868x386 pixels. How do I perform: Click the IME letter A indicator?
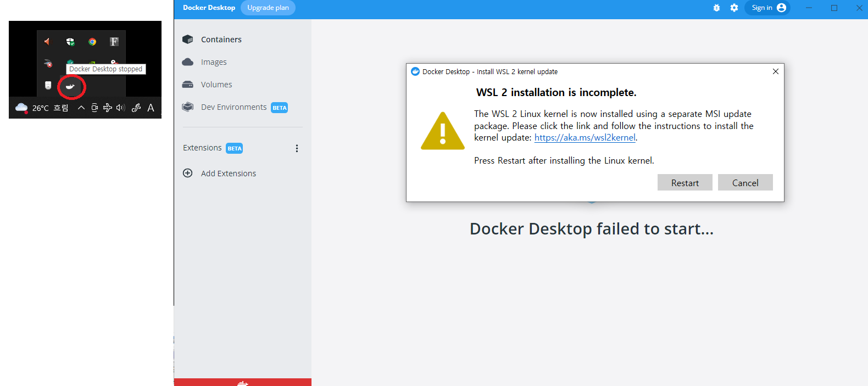[x=151, y=108]
